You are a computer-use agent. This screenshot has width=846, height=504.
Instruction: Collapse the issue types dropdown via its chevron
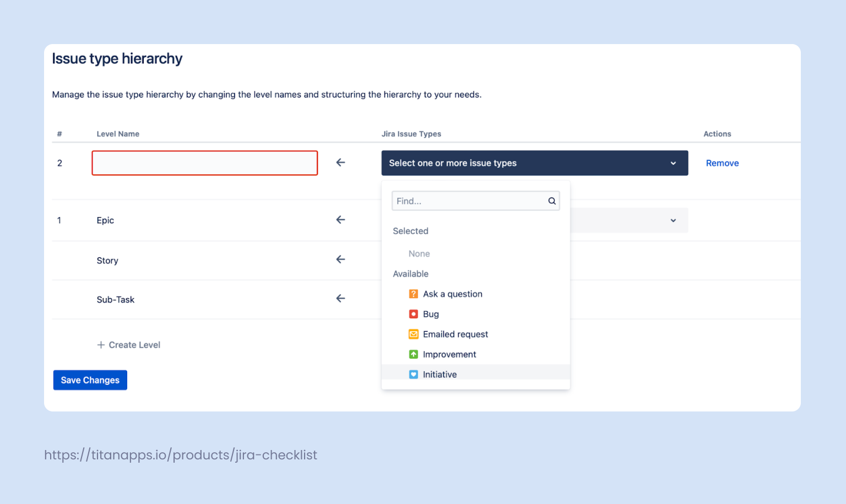tap(673, 163)
